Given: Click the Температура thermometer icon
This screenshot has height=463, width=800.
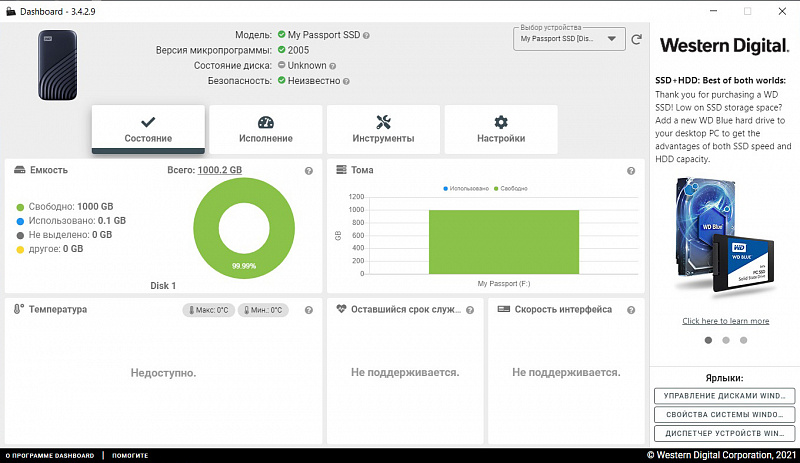Looking at the screenshot, I should point(19,309).
